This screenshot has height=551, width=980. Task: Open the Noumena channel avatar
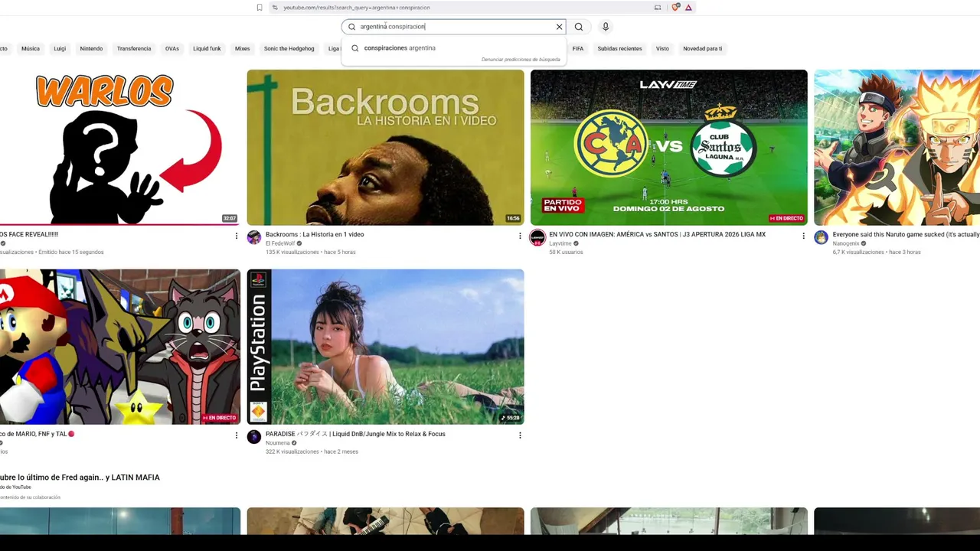click(254, 437)
